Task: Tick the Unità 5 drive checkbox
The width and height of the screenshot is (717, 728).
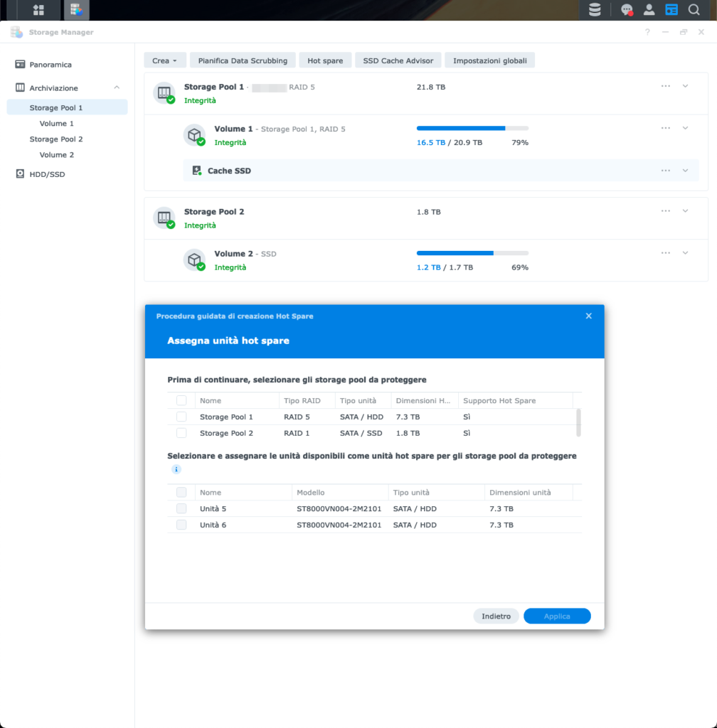Action: click(181, 508)
